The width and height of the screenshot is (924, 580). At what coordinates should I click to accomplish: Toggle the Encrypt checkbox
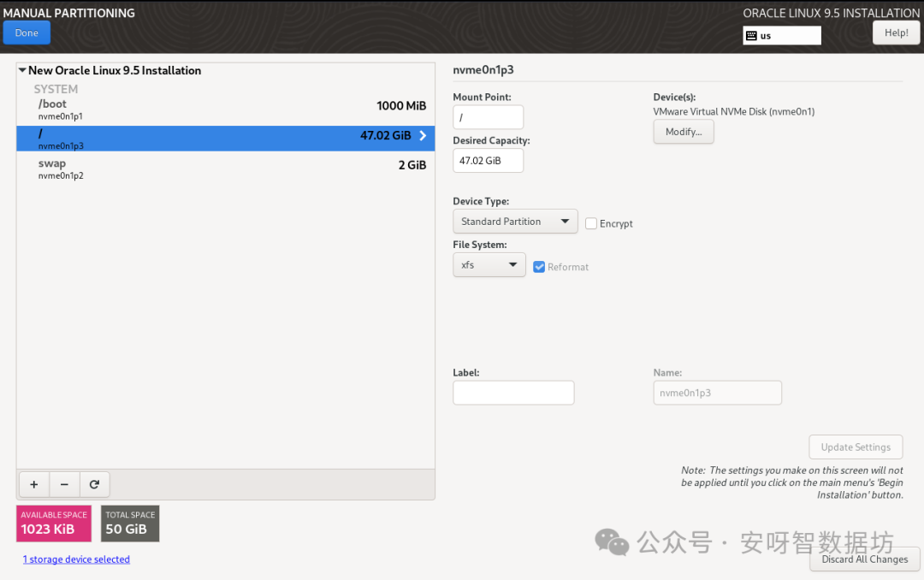coord(591,223)
